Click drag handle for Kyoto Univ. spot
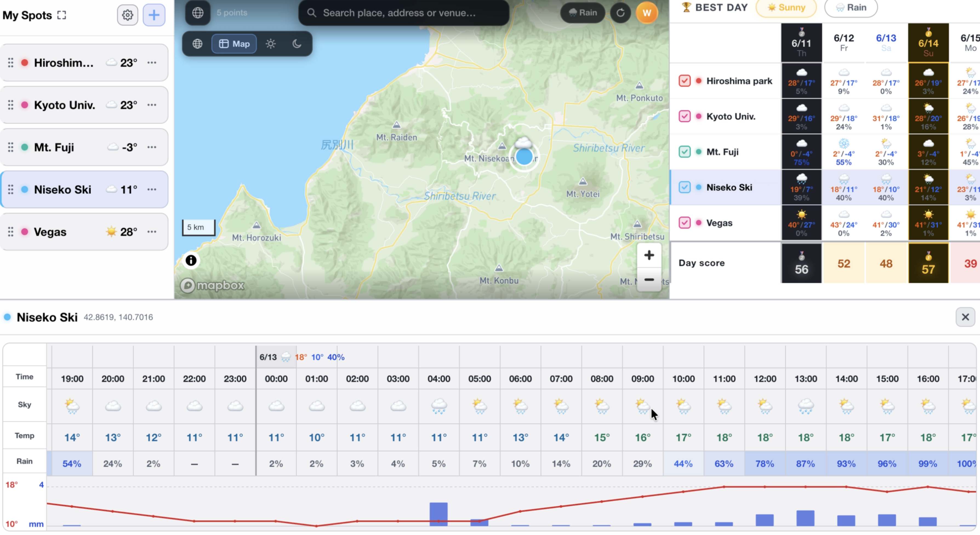This screenshot has width=980, height=535. point(11,105)
